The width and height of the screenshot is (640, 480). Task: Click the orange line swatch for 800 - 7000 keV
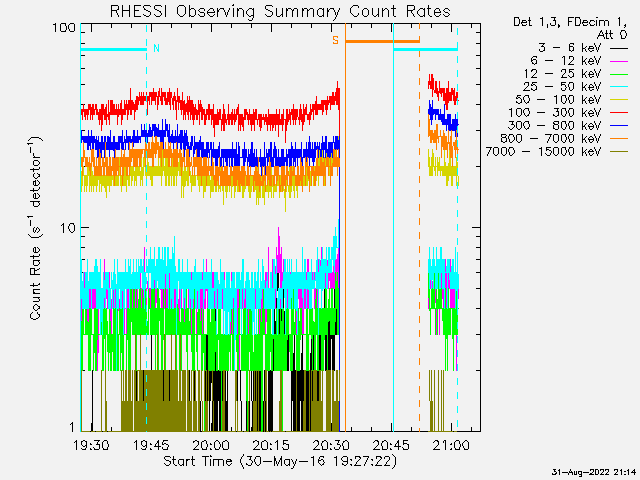619,139
